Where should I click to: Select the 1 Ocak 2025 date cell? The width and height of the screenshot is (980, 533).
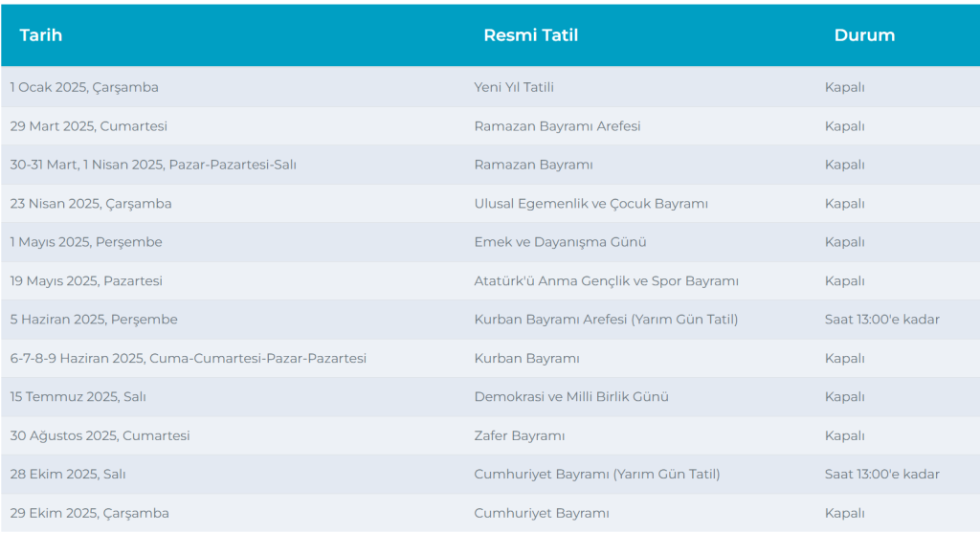tap(84, 87)
